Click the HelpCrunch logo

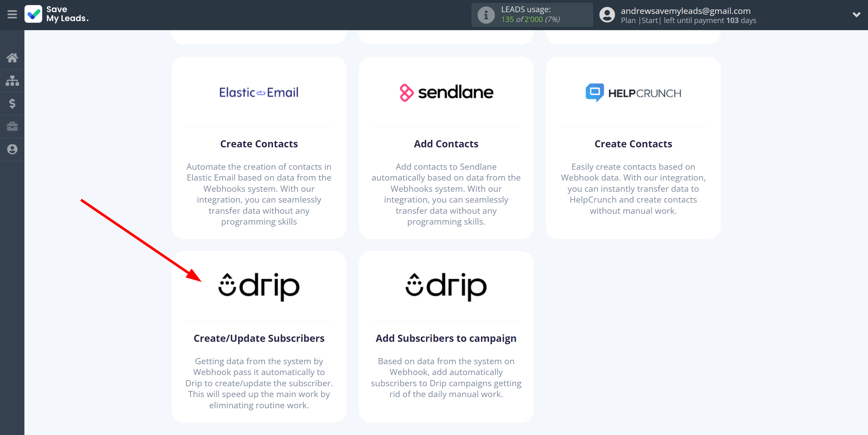pyautogui.click(x=633, y=92)
